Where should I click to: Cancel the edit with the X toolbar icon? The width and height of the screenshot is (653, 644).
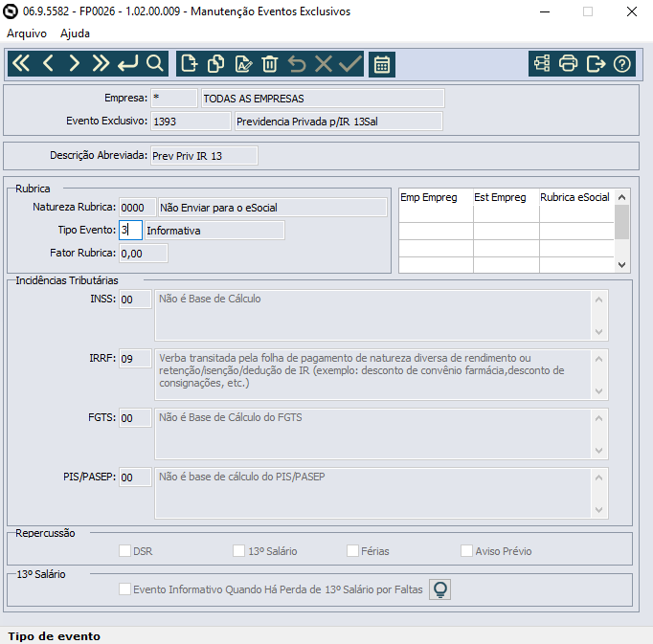pyautogui.click(x=324, y=64)
